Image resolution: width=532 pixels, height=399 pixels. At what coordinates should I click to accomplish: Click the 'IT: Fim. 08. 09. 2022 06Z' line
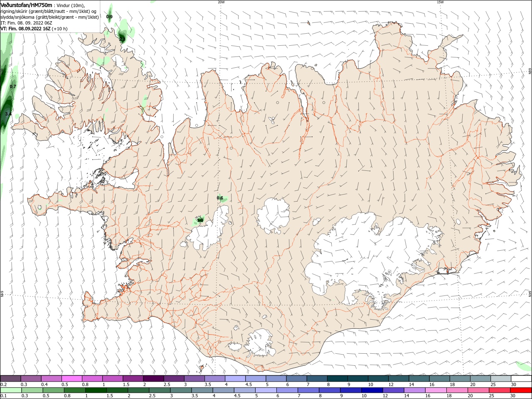point(26,23)
